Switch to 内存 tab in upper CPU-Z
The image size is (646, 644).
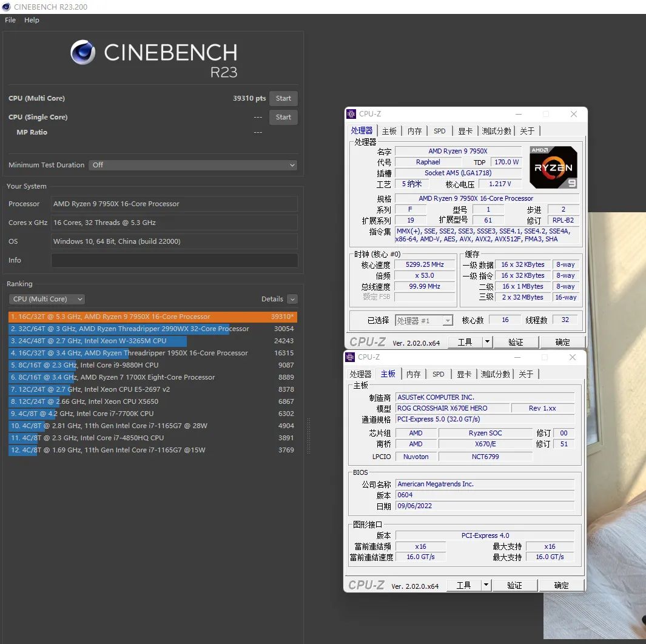pos(414,131)
